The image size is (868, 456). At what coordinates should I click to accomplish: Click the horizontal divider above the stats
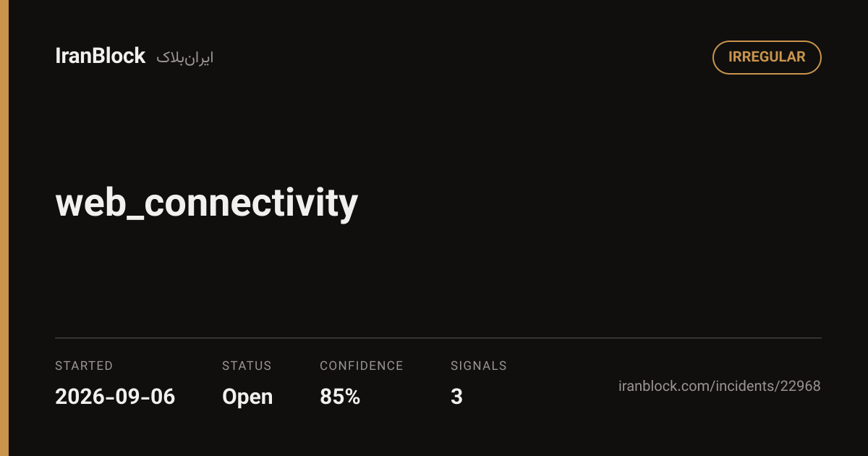(438, 338)
